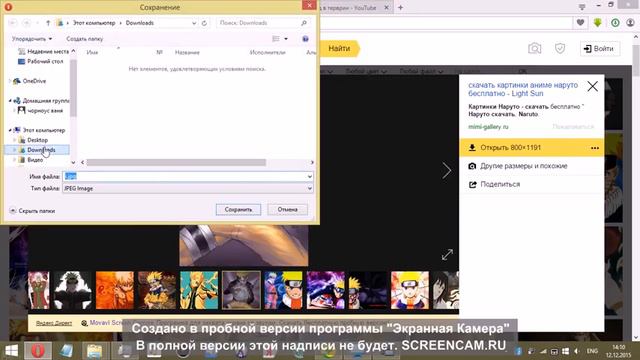Open a new browser tab

pos(400,7)
